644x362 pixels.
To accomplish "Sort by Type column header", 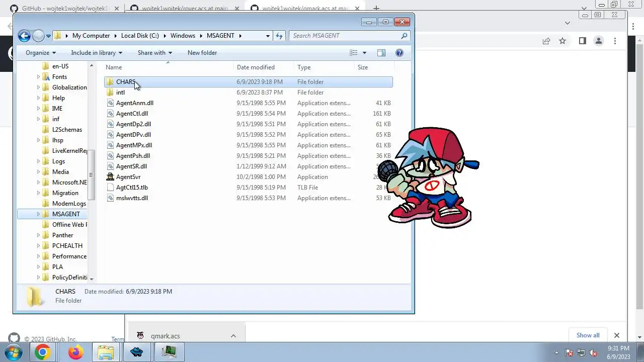I will (325, 67).
